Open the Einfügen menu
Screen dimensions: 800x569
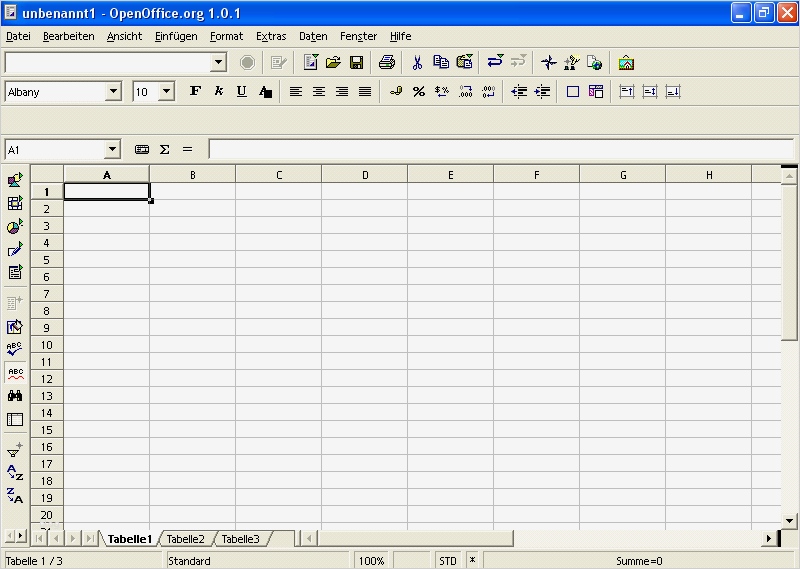tap(176, 36)
